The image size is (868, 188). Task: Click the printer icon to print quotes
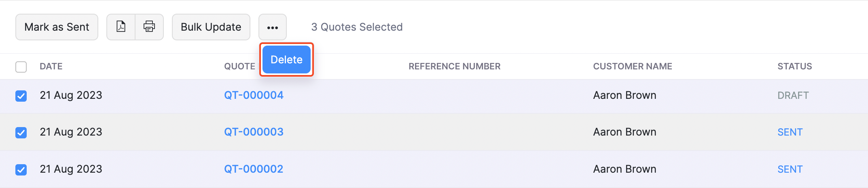pos(149,27)
